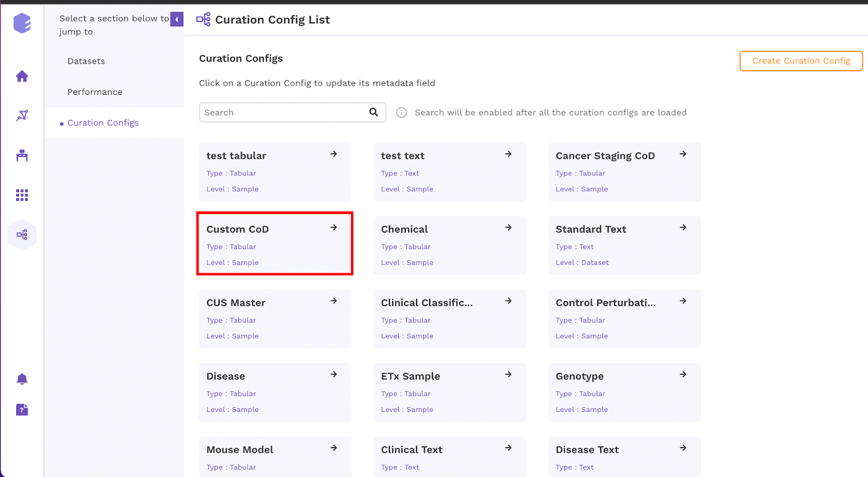Viewport: 868px width, 477px height.
Task: Open the Chemical curation config card
Action: coord(450,246)
